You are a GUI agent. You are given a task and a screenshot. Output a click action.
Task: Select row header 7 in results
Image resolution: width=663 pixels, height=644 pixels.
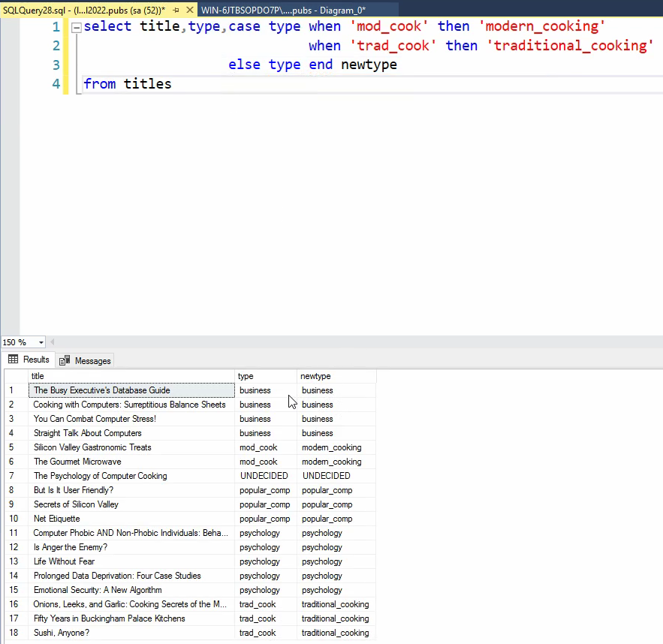[x=16, y=476]
